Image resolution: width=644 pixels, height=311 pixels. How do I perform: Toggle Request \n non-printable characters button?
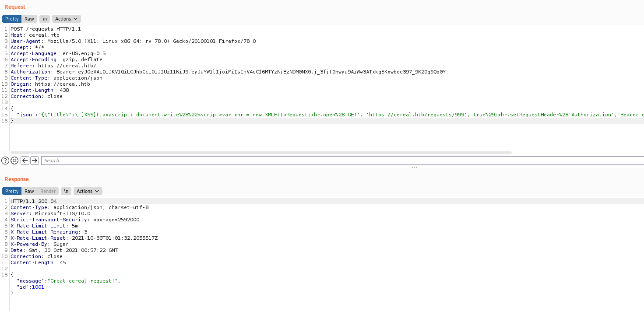44,19
